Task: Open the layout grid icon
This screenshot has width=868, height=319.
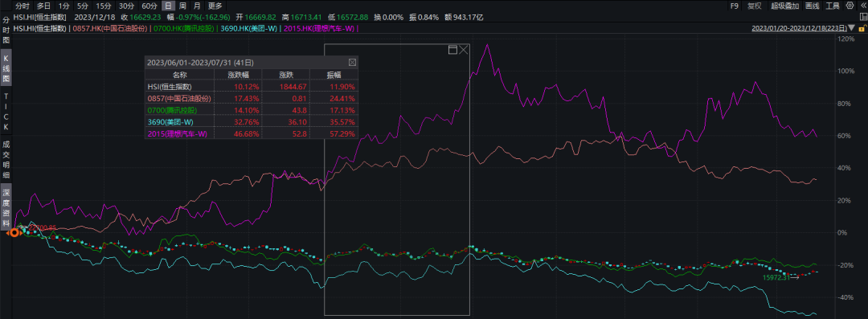Action: 863,17
